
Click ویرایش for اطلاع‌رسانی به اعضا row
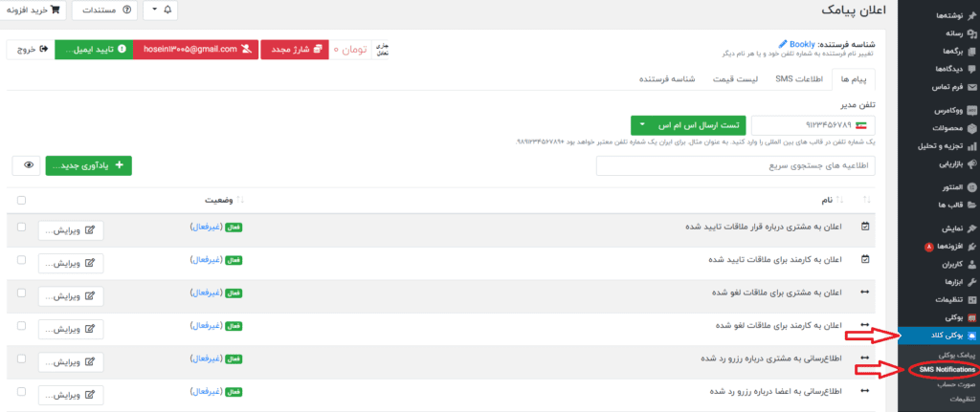tap(71, 394)
